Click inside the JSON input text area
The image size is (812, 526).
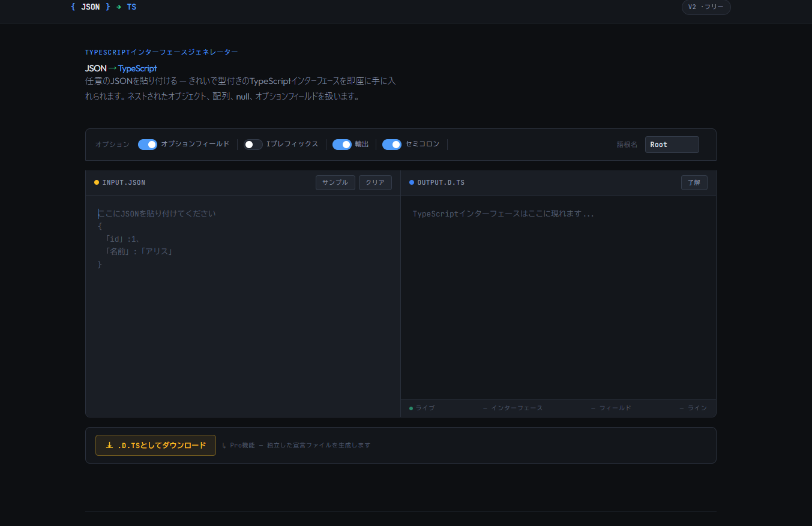[x=243, y=306]
